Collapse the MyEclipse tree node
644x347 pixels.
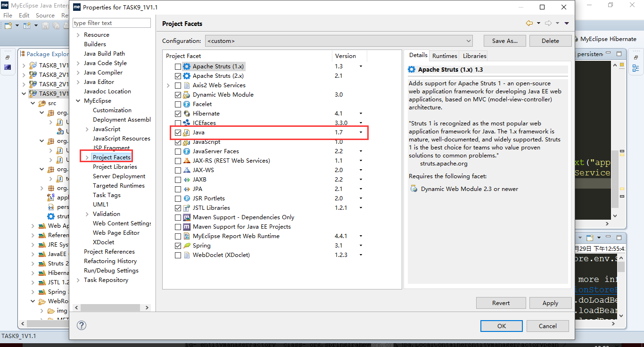78,101
